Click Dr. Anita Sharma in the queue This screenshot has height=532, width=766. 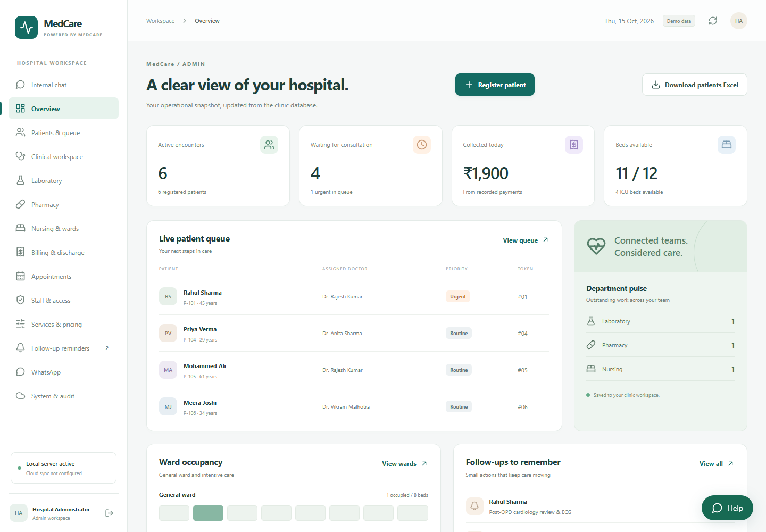click(342, 334)
